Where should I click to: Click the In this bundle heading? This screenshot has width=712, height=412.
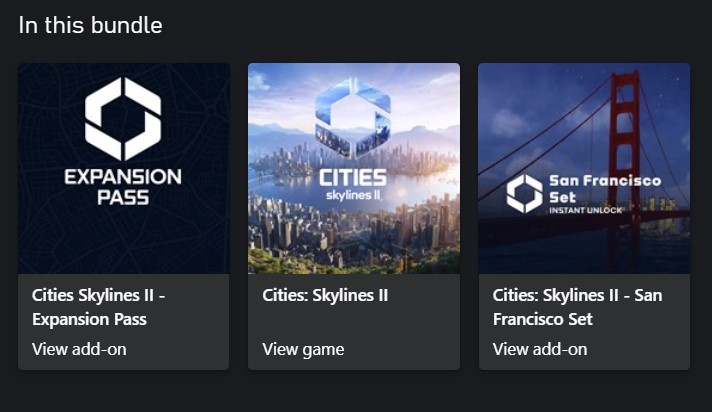point(90,25)
